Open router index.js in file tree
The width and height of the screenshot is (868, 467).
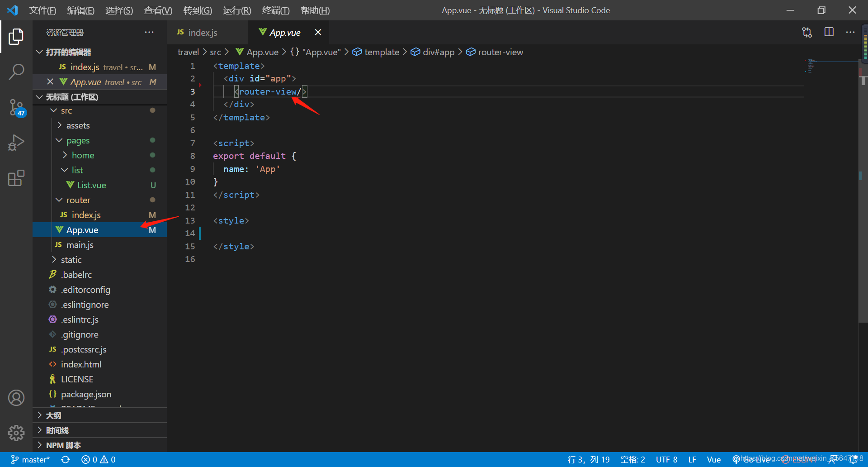(99, 215)
